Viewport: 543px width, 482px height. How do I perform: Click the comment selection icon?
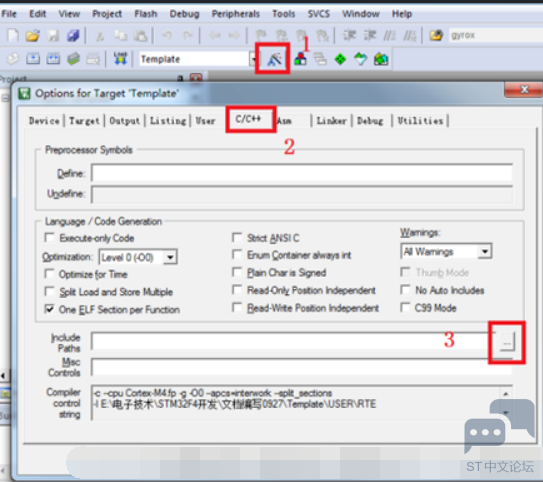point(390,35)
